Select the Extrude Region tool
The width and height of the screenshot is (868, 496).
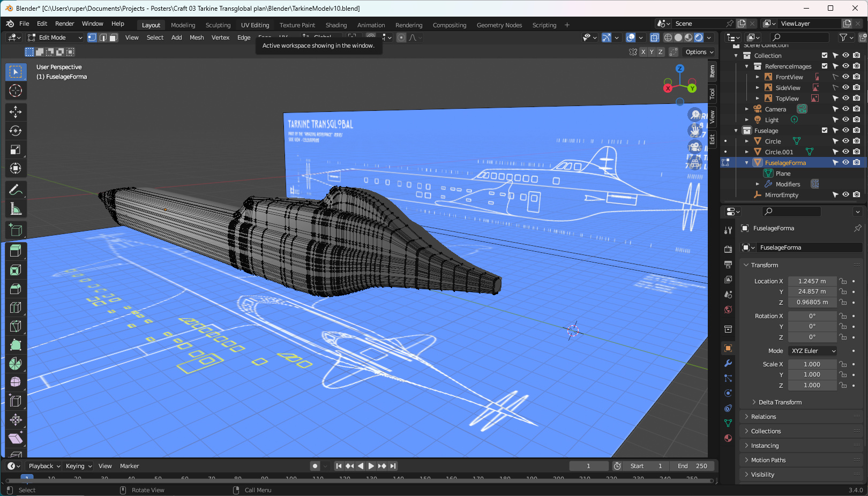pos(16,250)
